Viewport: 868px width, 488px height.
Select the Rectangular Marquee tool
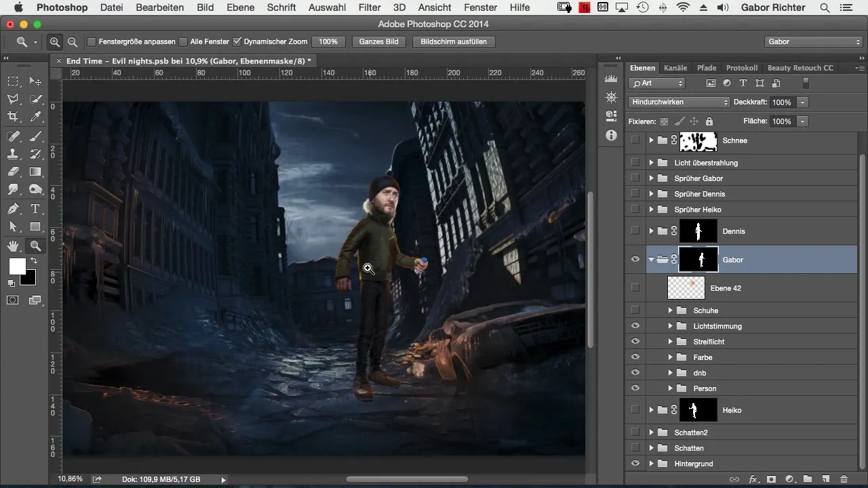(x=13, y=81)
